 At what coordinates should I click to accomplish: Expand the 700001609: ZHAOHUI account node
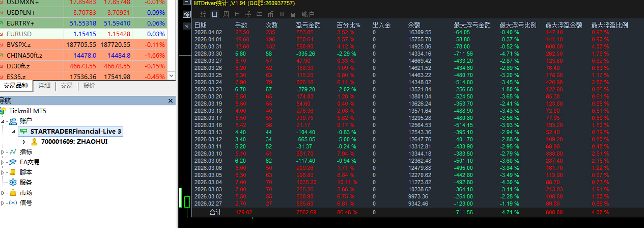click(23, 141)
